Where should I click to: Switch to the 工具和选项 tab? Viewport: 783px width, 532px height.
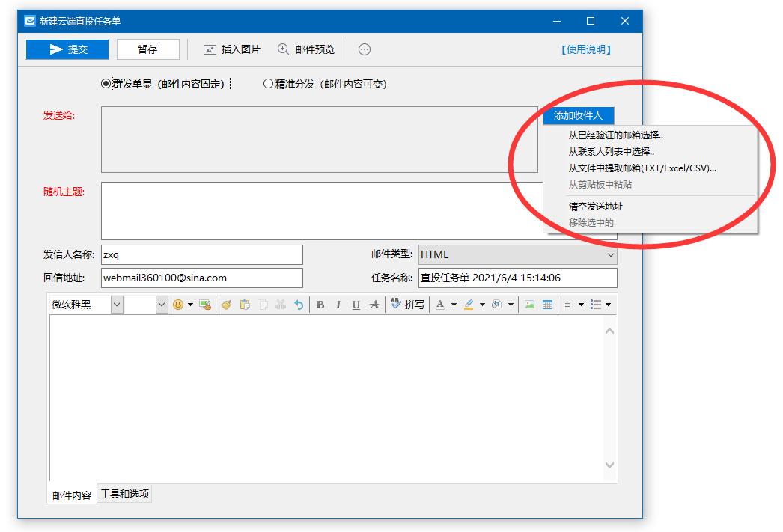pos(125,494)
